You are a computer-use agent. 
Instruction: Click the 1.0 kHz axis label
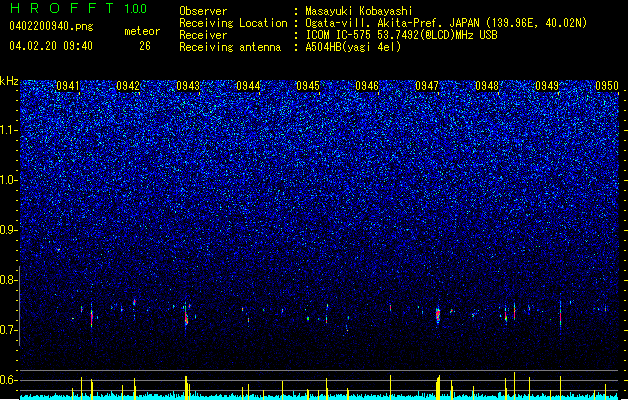click(x=9, y=180)
